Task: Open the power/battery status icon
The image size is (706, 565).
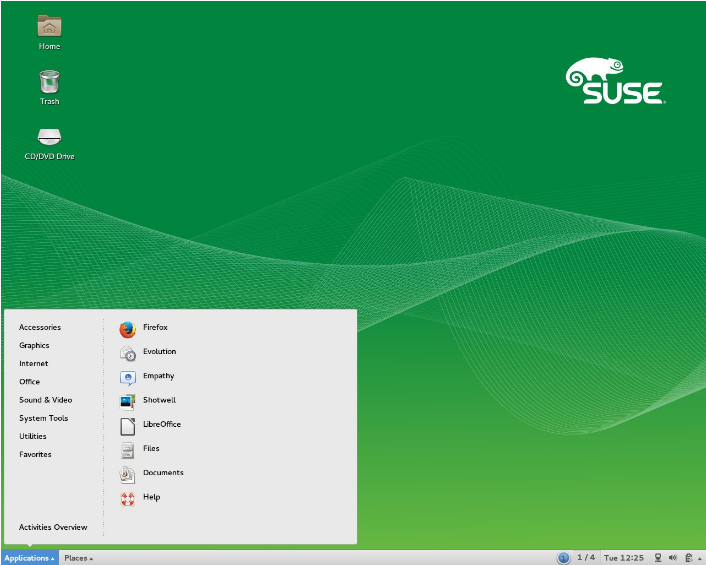Action: (688, 558)
